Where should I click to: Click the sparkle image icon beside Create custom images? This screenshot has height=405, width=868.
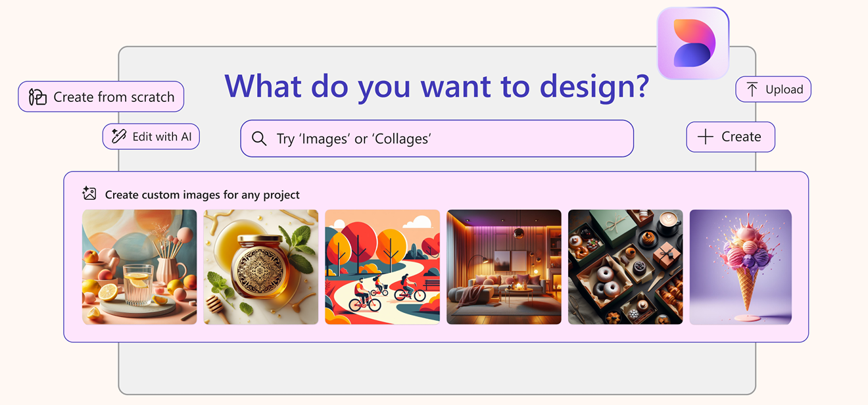89,194
